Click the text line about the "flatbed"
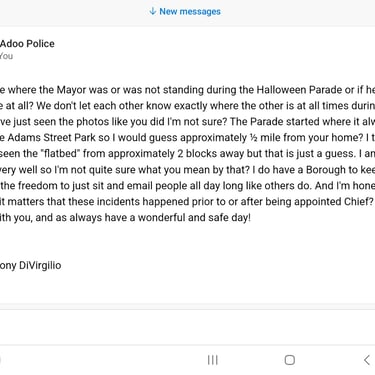Image resolution: width=375 pixels, height=375 pixels. coord(187,154)
